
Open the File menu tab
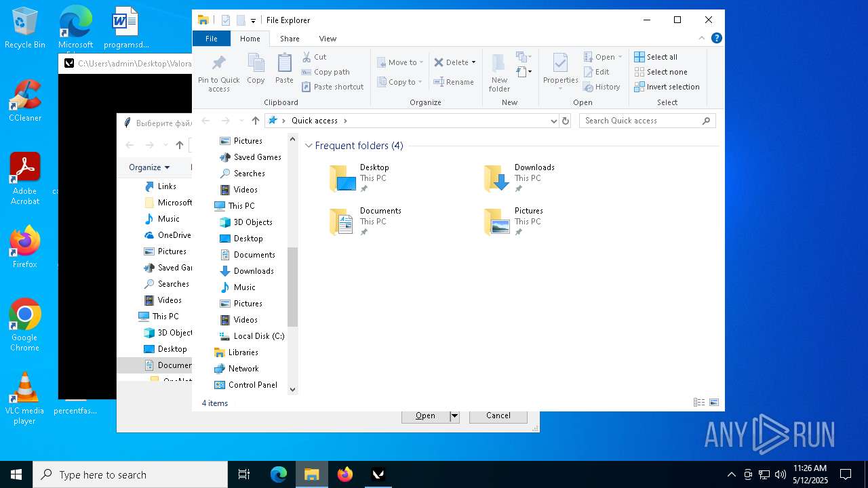pos(212,39)
